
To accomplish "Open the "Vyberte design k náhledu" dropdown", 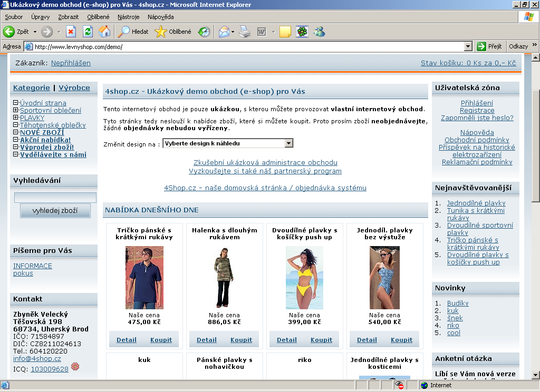I will 228,143.
